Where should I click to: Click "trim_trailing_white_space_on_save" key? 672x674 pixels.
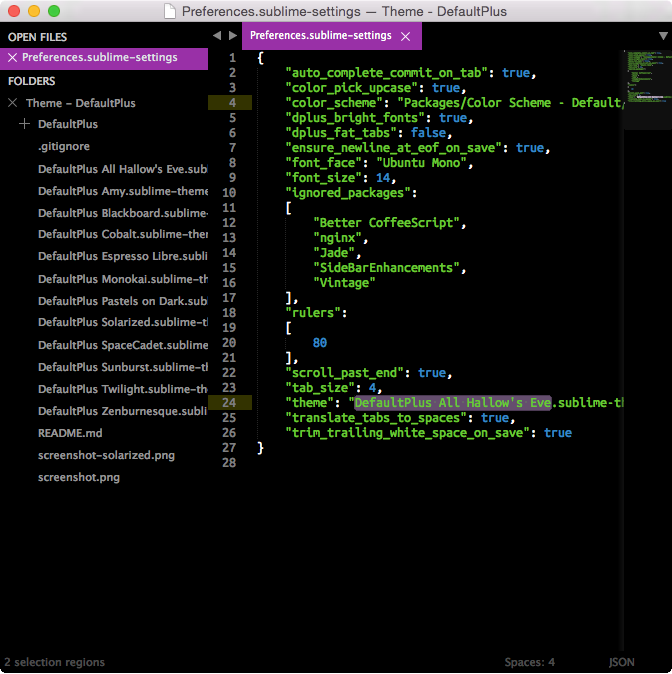pyautogui.click(x=408, y=433)
